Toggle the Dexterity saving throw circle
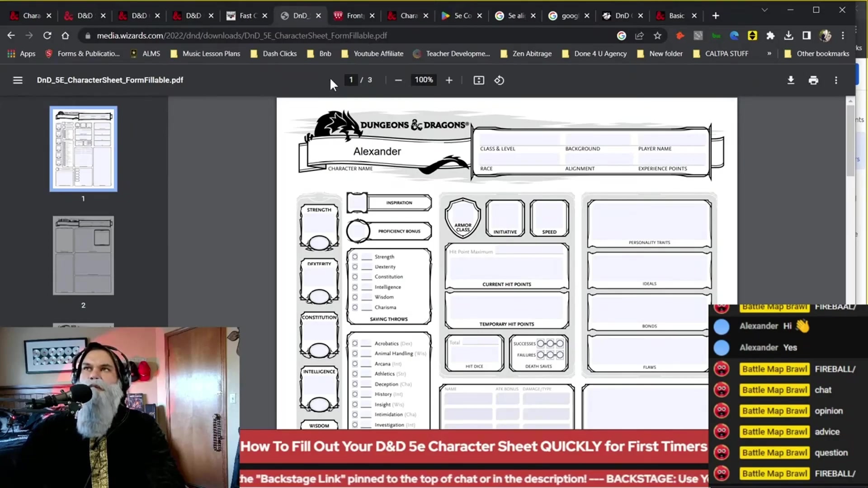The image size is (868, 488). (355, 267)
